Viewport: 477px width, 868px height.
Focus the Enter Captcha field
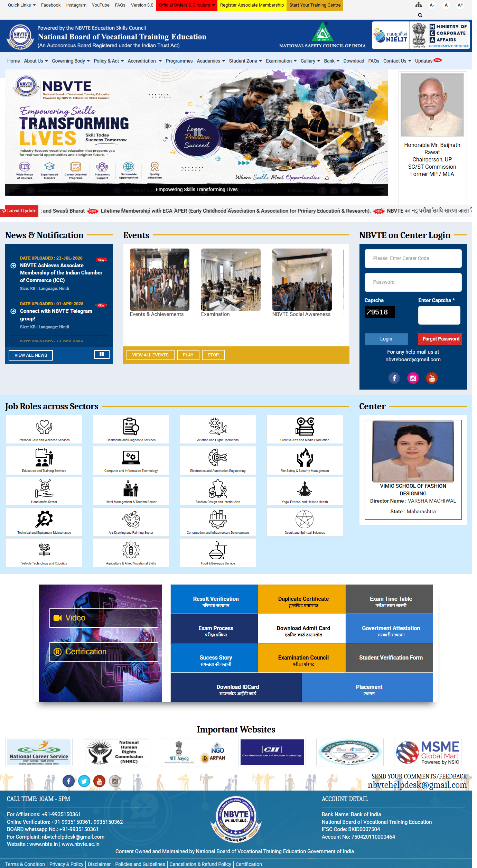click(x=439, y=315)
